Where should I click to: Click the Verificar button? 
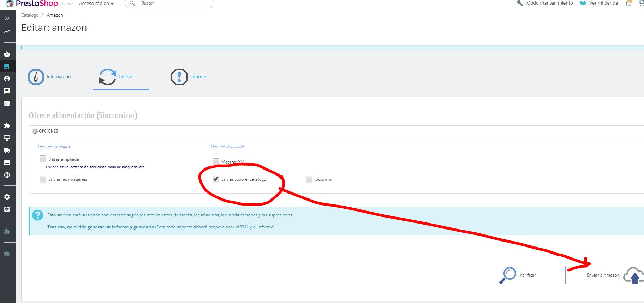pyautogui.click(x=518, y=275)
